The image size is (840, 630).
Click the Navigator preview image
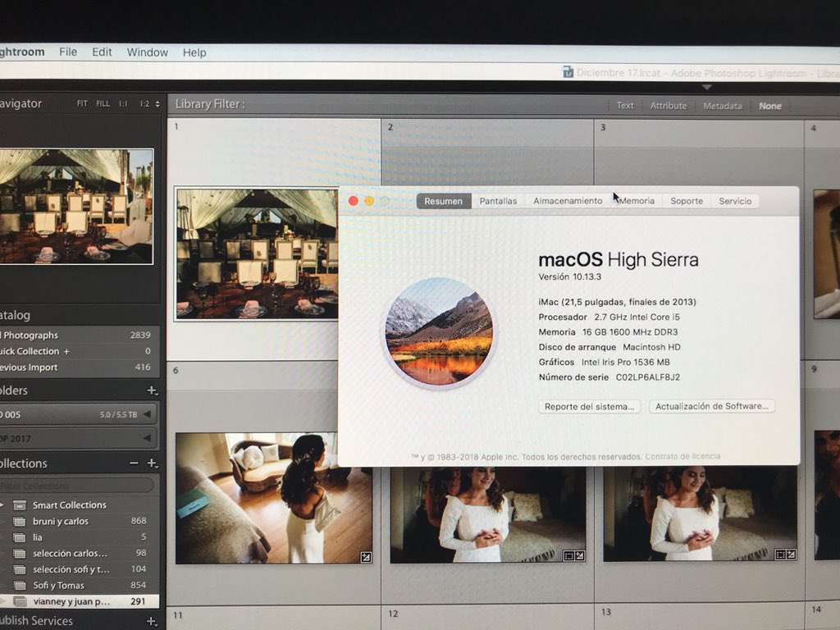click(x=76, y=206)
